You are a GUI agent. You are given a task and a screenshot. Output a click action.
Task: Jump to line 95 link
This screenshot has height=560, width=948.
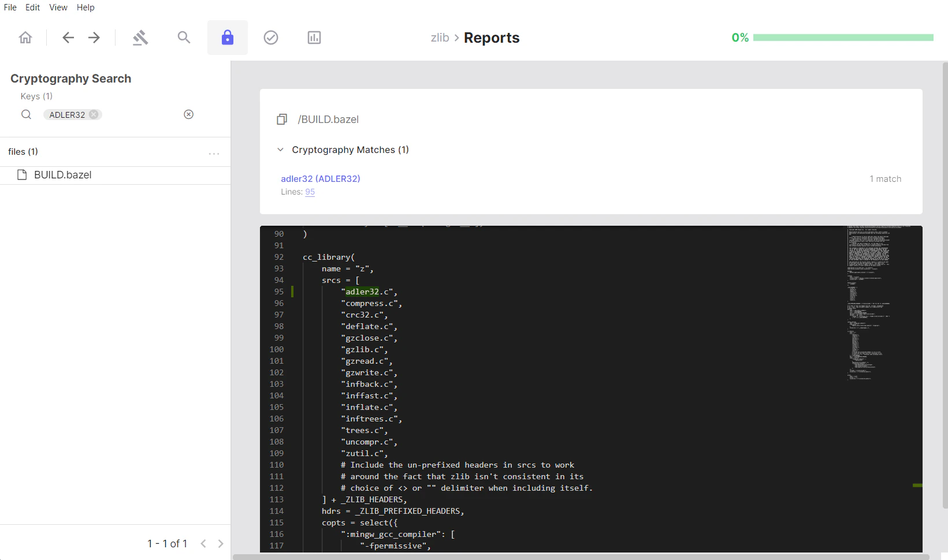tap(310, 192)
